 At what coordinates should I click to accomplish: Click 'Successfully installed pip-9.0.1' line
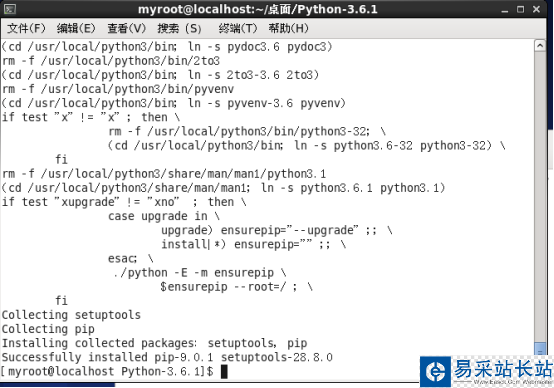click(167, 357)
